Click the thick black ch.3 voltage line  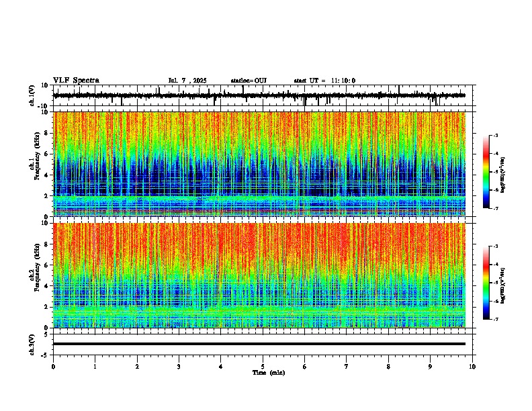[x=259, y=344]
